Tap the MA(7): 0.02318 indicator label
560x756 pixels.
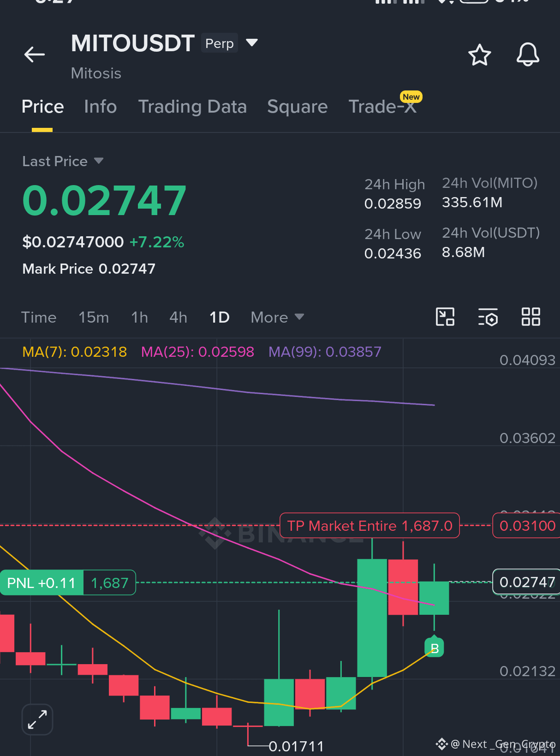(75, 352)
